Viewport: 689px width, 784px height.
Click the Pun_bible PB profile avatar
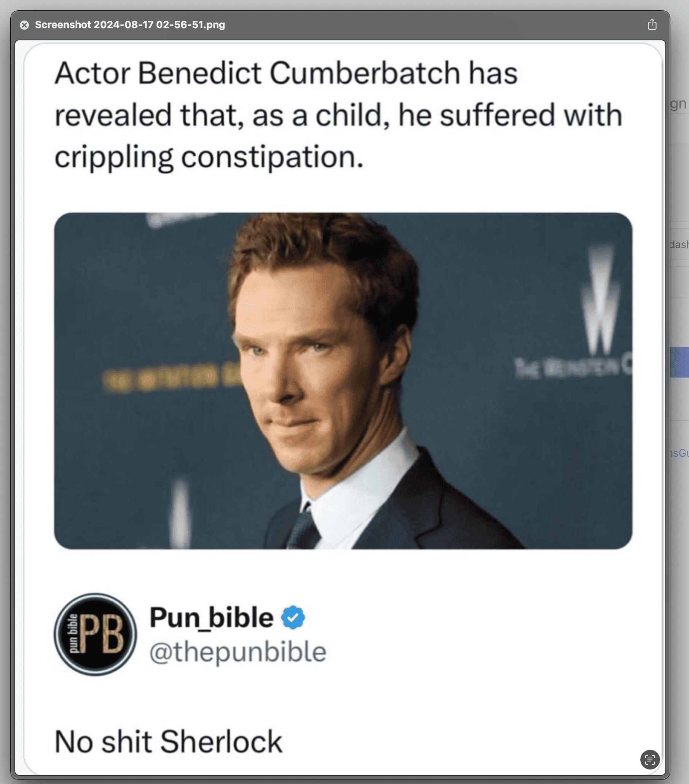click(x=95, y=635)
